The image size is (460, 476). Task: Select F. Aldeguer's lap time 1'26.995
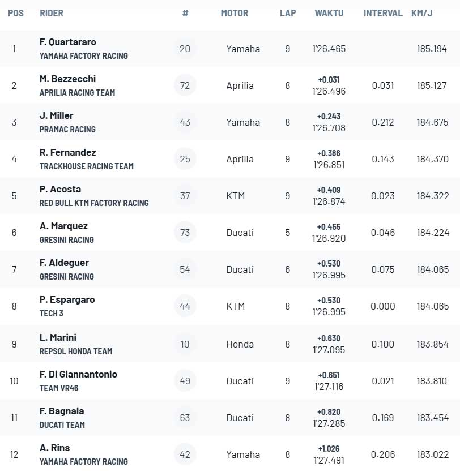pyautogui.click(x=329, y=275)
